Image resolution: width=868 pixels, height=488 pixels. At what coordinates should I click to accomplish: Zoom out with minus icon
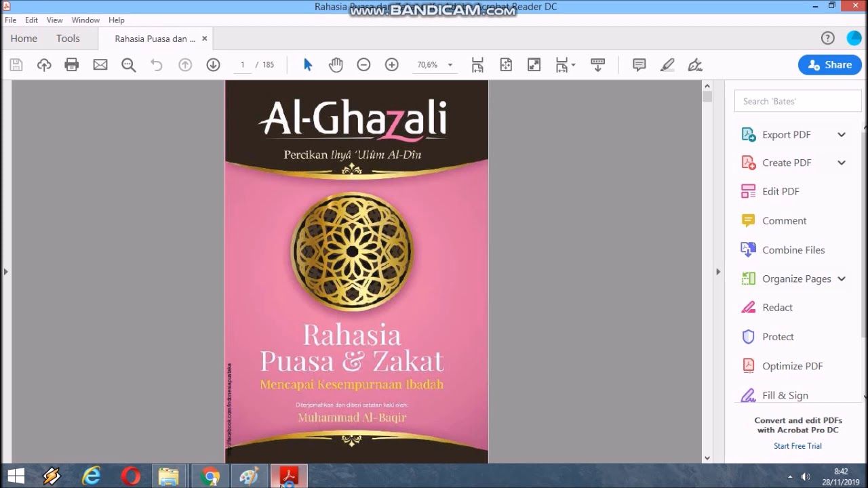pyautogui.click(x=363, y=65)
